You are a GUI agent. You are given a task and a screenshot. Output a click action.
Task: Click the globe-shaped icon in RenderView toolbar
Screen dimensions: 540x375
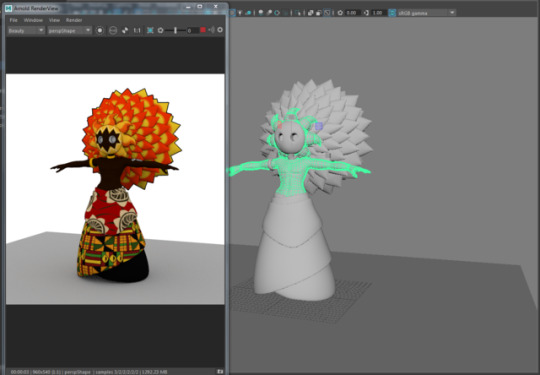click(113, 30)
